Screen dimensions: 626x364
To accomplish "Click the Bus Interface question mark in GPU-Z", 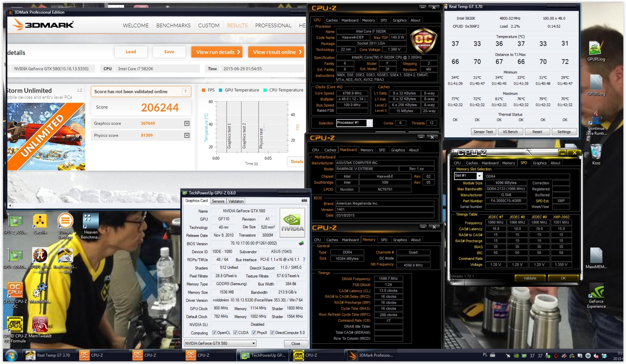I will pos(304,260).
